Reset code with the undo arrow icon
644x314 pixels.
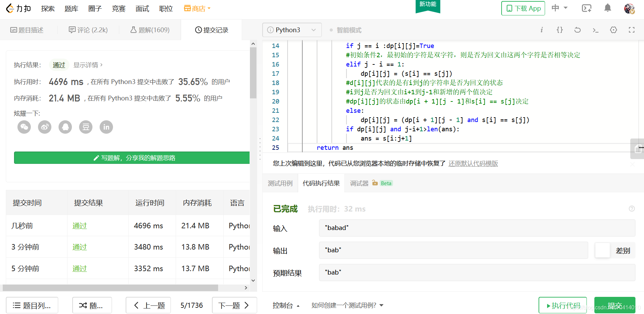[x=578, y=30]
